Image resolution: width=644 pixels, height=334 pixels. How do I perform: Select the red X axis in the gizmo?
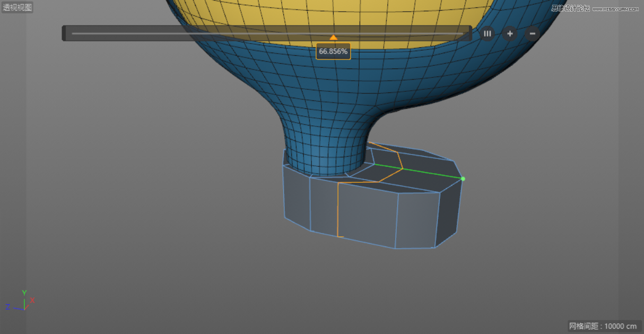pyautogui.click(x=32, y=301)
